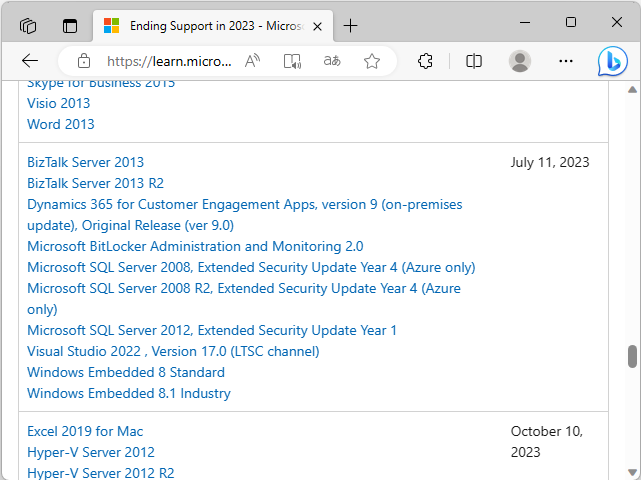Open the Hyper-V Server 2012 link
This screenshot has width=641, height=480.
tap(91, 452)
